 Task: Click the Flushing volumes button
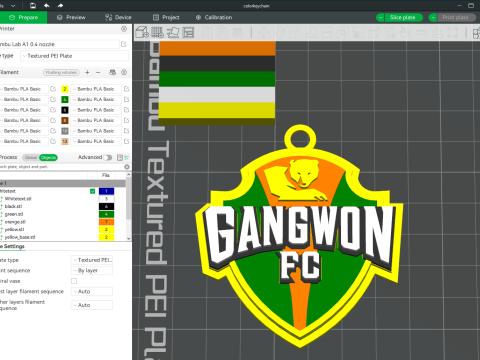click(x=61, y=72)
